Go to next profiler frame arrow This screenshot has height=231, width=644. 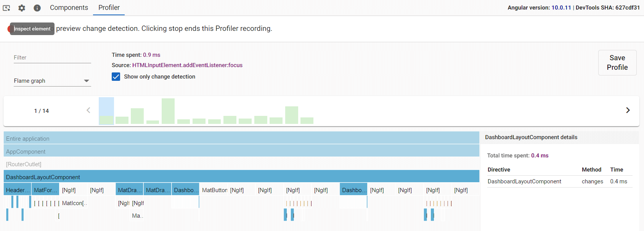coord(628,111)
